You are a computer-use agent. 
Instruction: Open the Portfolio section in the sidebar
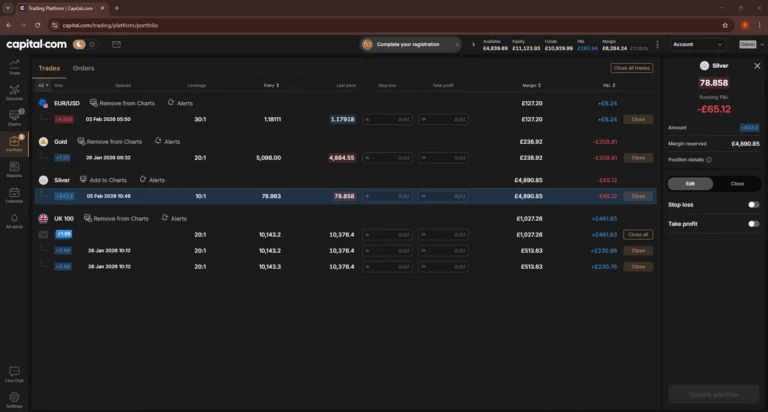pyautogui.click(x=14, y=144)
